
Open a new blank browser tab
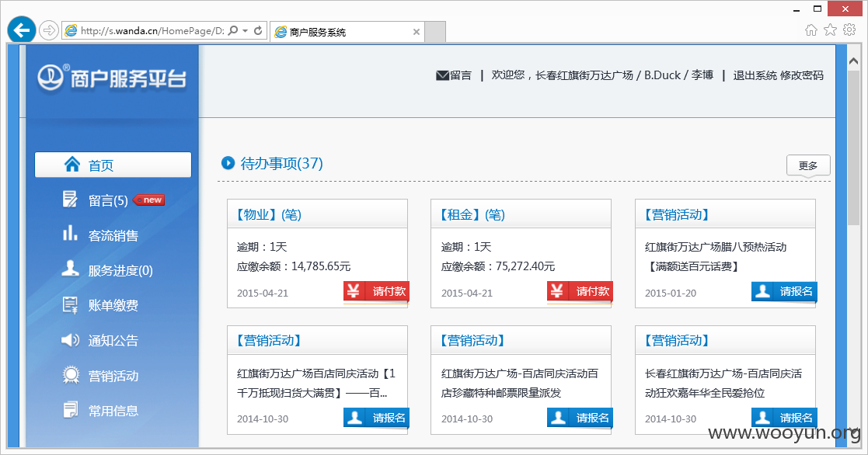pyautogui.click(x=435, y=32)
